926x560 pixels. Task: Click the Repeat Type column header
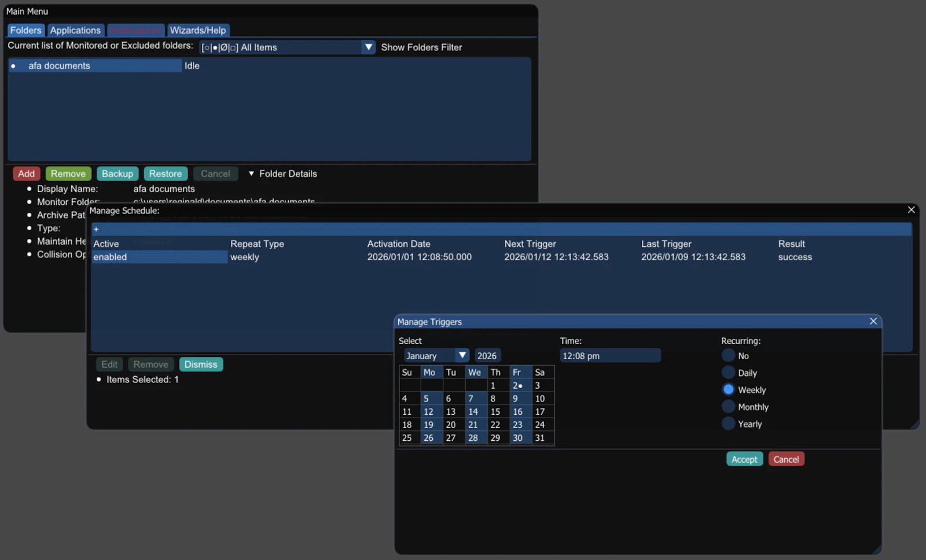click(257, 244)
